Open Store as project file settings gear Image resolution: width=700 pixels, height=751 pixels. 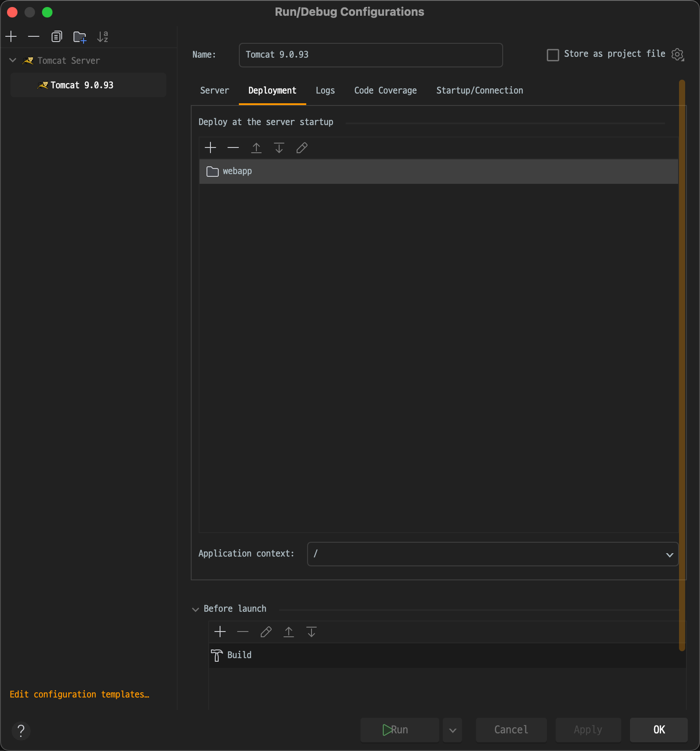678,54
